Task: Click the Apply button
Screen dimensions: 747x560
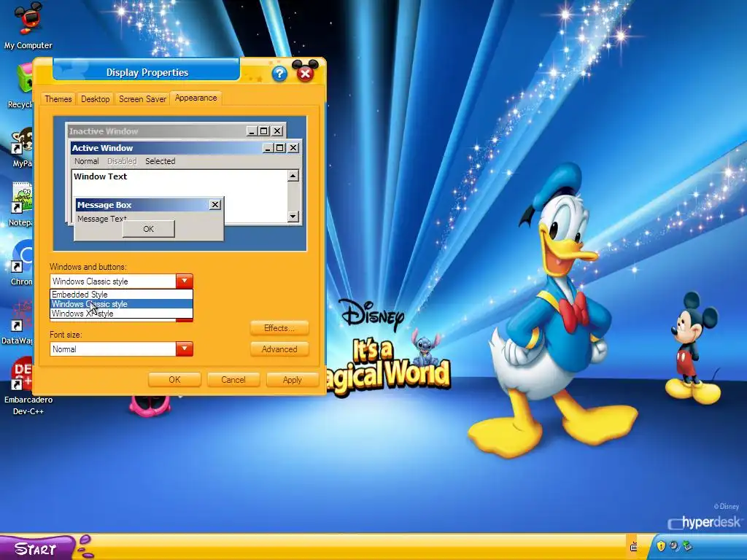Action: click(x=292, y=379)
